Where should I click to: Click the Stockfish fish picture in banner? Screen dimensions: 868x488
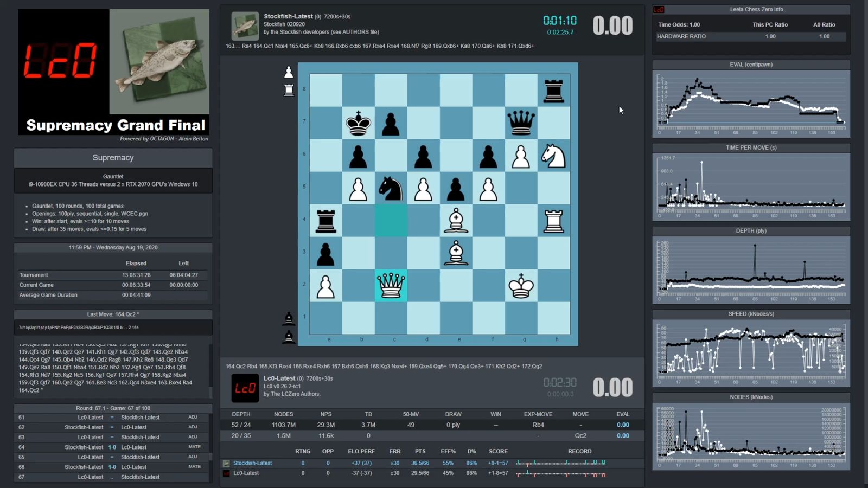pyautogui.click(x=159, y=61)
